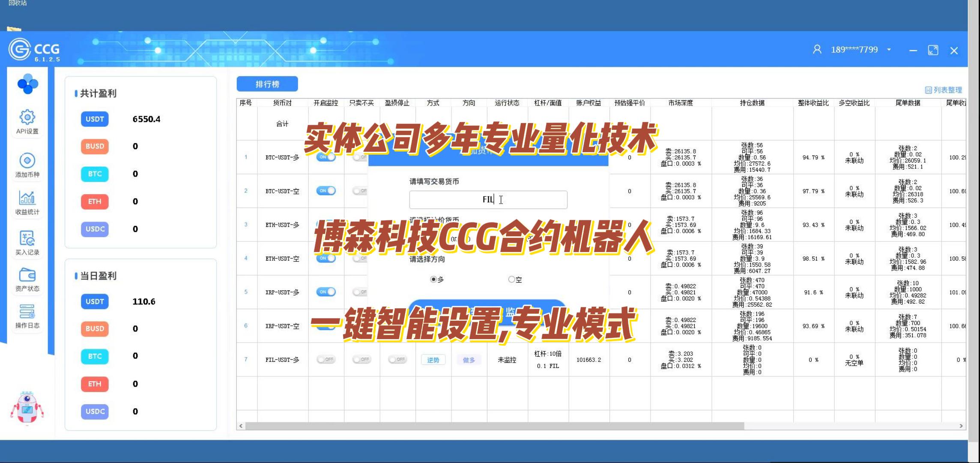
Task: Click the scrollbar's right arrow
Action: 961,426
